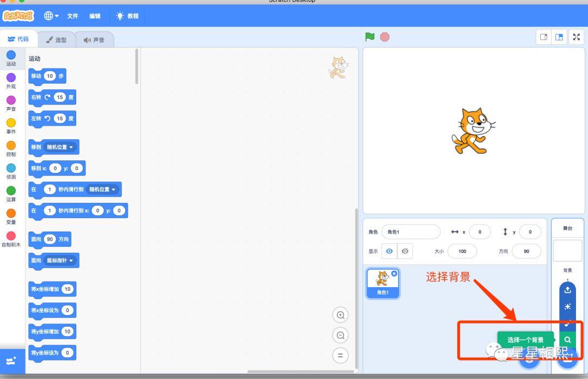Select the 侦测 block category

coord(11,171)
